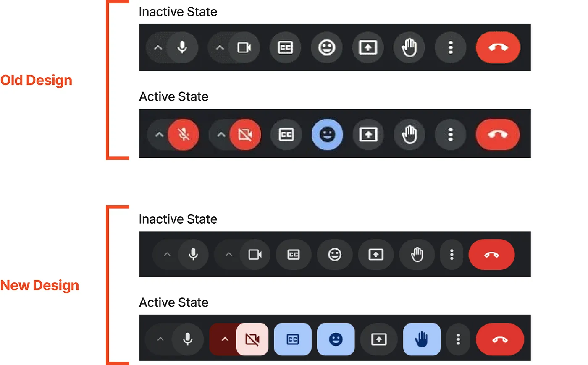Select the smiley reaction icon in the new active toolbar
Viewport: 588px width, 365px height.
[x=336, y=339]
